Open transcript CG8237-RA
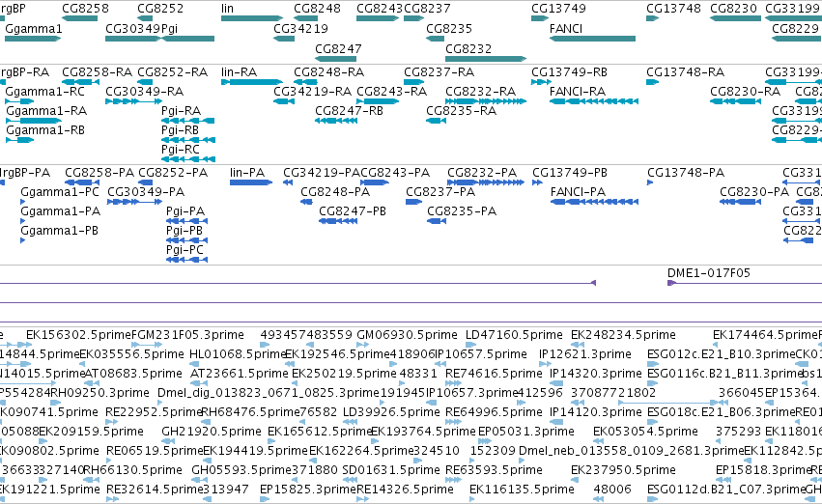Screen dimensions: 822x504 (x=439, y=72)
